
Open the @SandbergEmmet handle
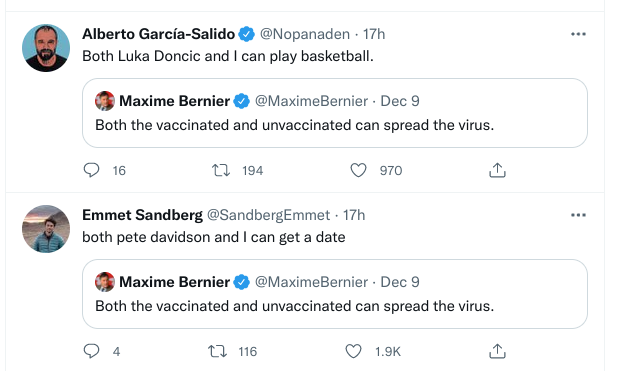point(268,215)
